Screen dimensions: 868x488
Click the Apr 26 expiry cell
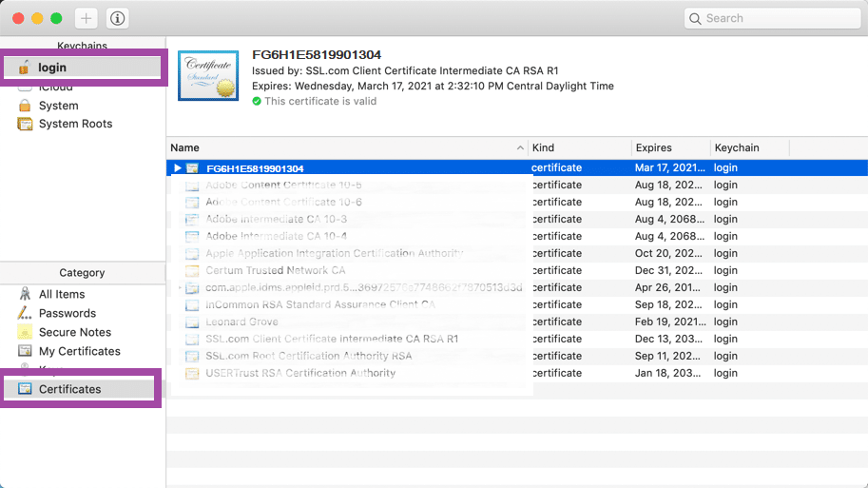click(667, 288)
